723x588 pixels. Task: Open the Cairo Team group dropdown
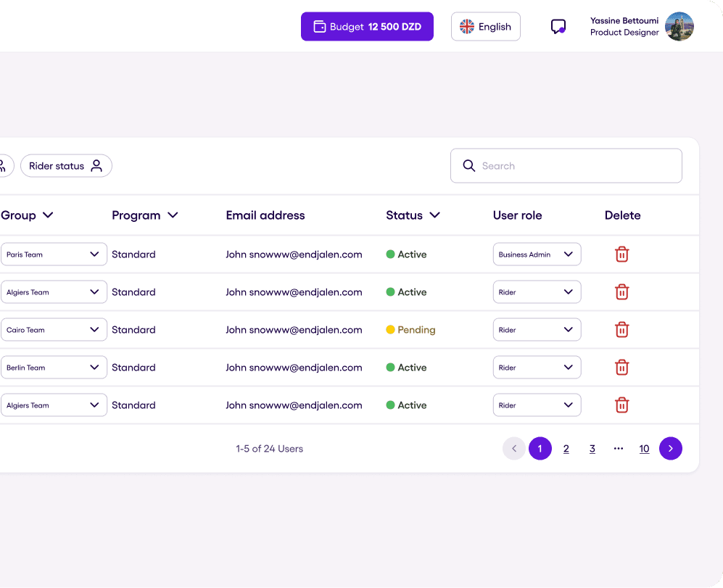click(x=53, y=330)
